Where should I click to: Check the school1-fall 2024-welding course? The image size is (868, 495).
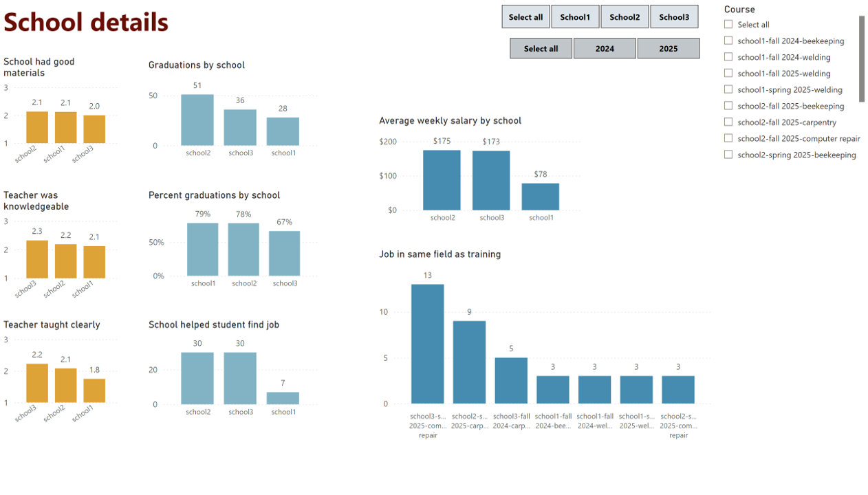pos(728,57)
